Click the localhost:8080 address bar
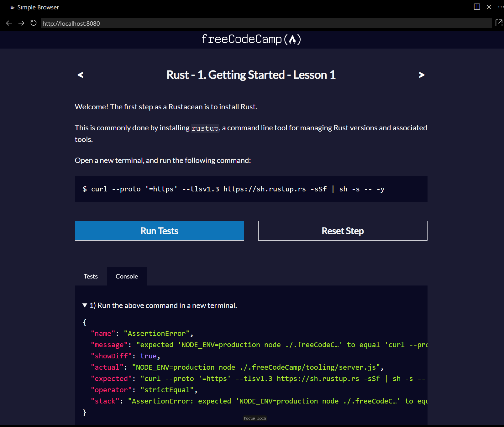The image size is (504, 427). coord(266,23)
